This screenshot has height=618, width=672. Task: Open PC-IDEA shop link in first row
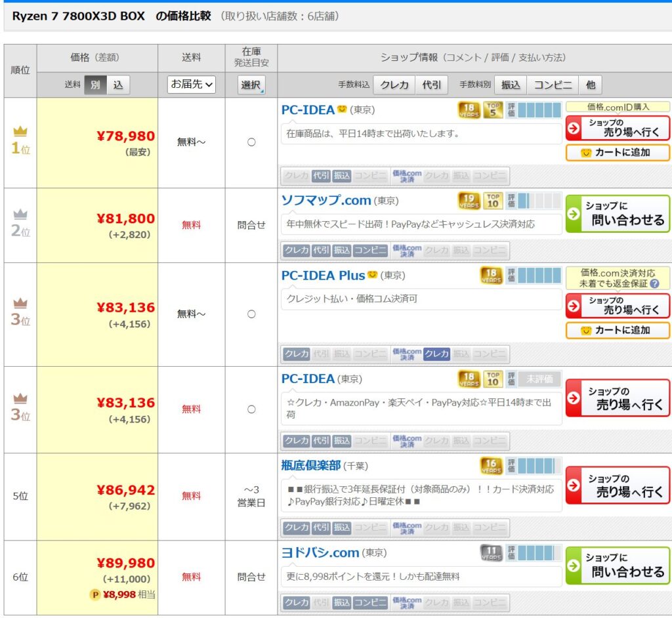coord(308,110)
